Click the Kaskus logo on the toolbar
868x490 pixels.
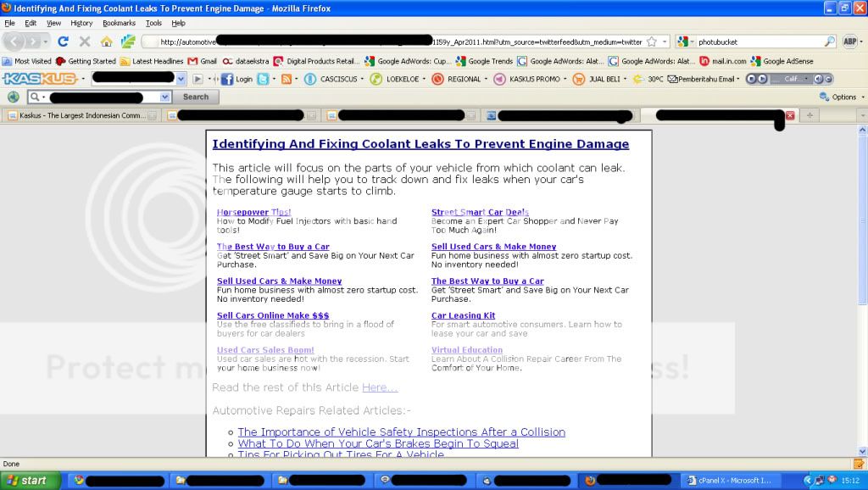tap(40, 79)
